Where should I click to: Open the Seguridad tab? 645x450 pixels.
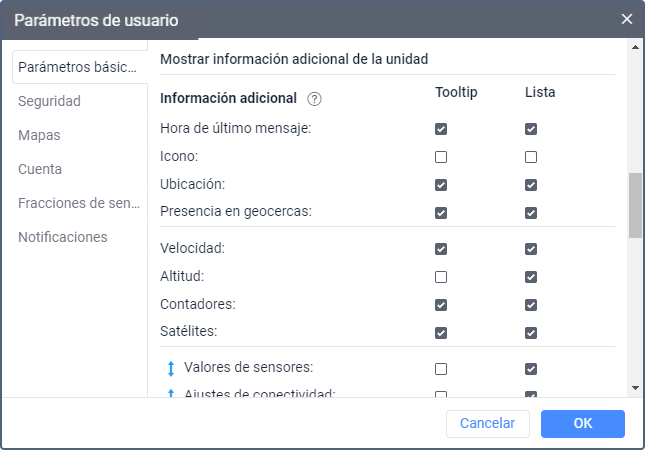point(49,101)
